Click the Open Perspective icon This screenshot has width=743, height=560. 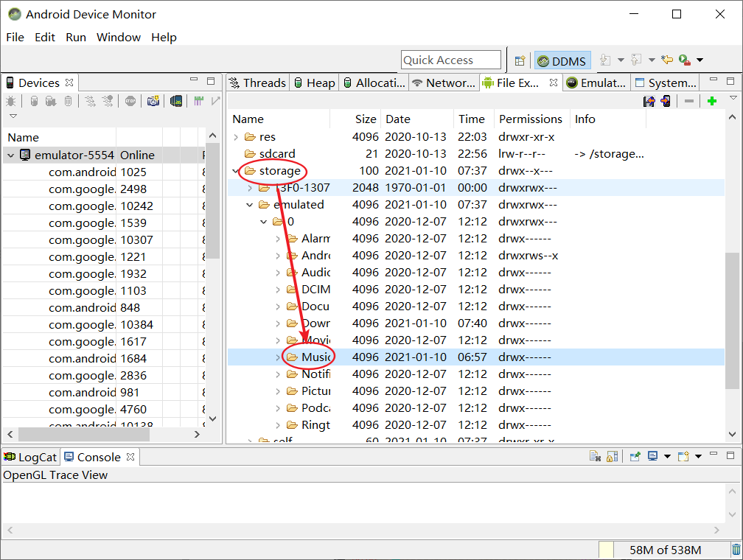click(x=520, y=60)
